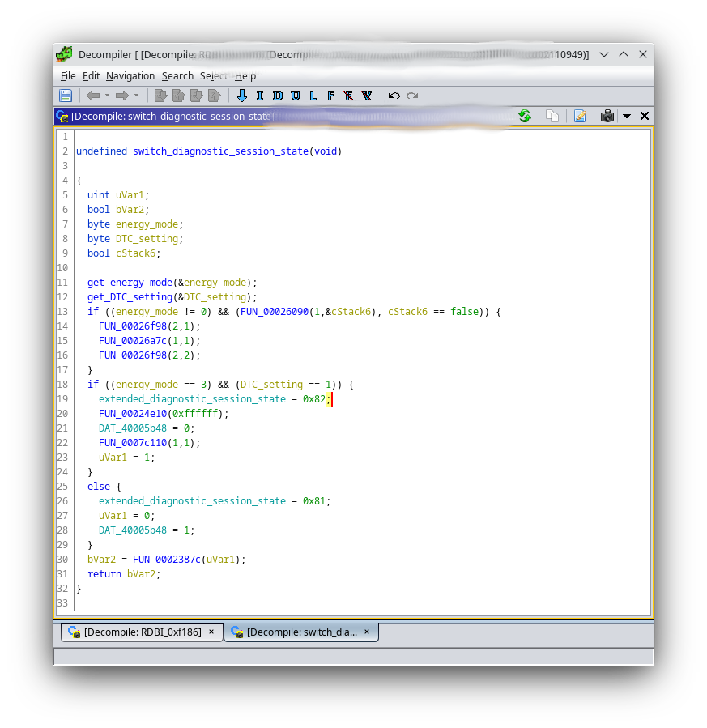Click the Undo arrow icon
This screenshot has height=728, width=707.
(394, 96)
